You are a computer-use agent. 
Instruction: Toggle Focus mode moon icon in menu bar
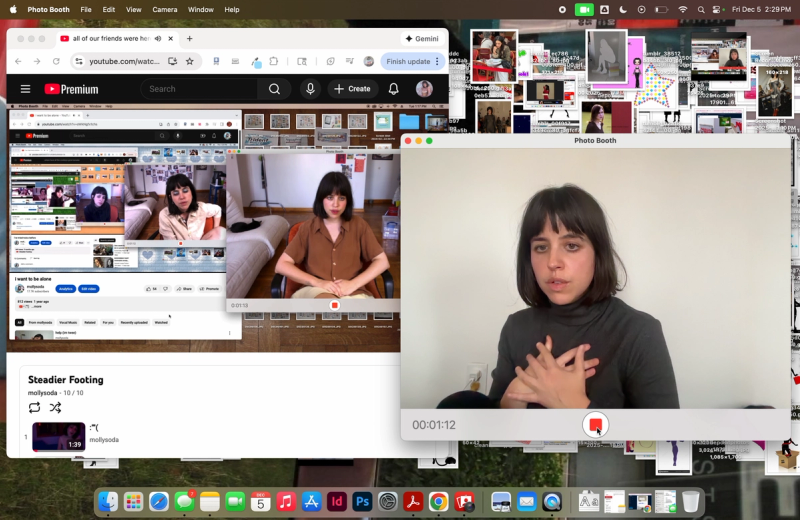tap(623, 9)
